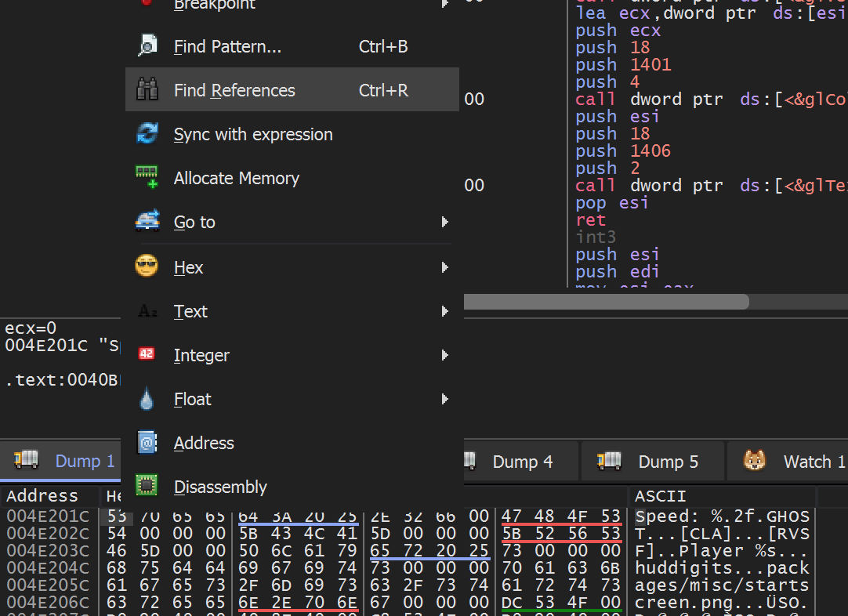Expand the Breakpoint submenu arrow

tap(444, 3)
